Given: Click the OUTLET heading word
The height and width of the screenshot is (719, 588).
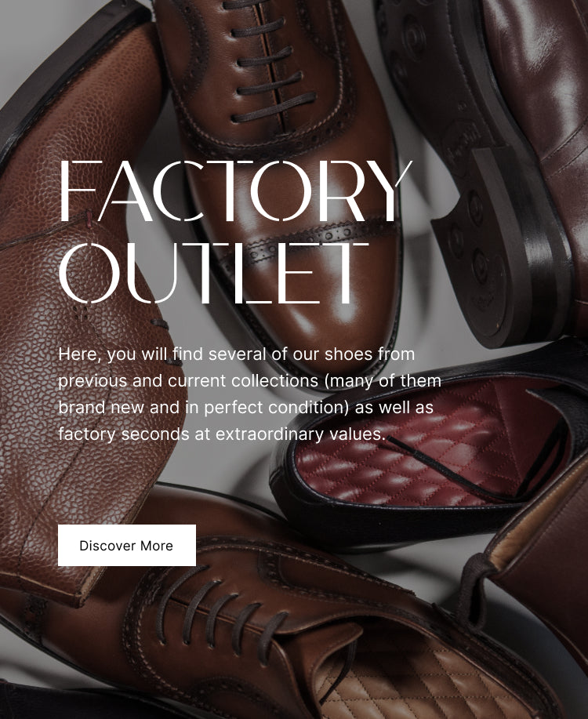Looking at the screenshot, I should tap(214, 274).
